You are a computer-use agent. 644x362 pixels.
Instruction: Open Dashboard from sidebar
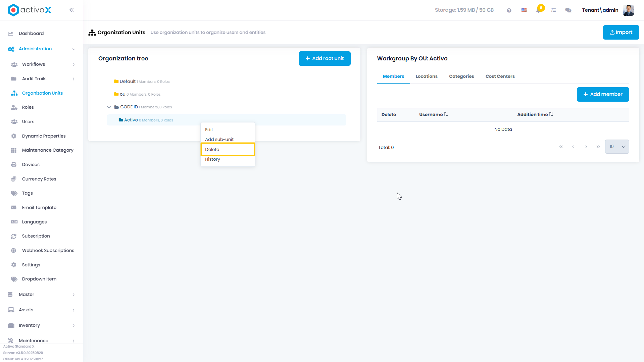click(x=31, y=33)
